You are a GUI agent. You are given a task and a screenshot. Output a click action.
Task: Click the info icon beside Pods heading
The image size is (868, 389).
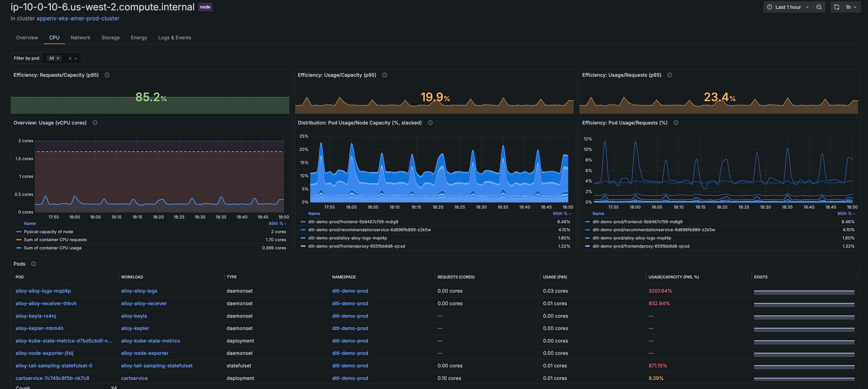(x=33, y=264)
